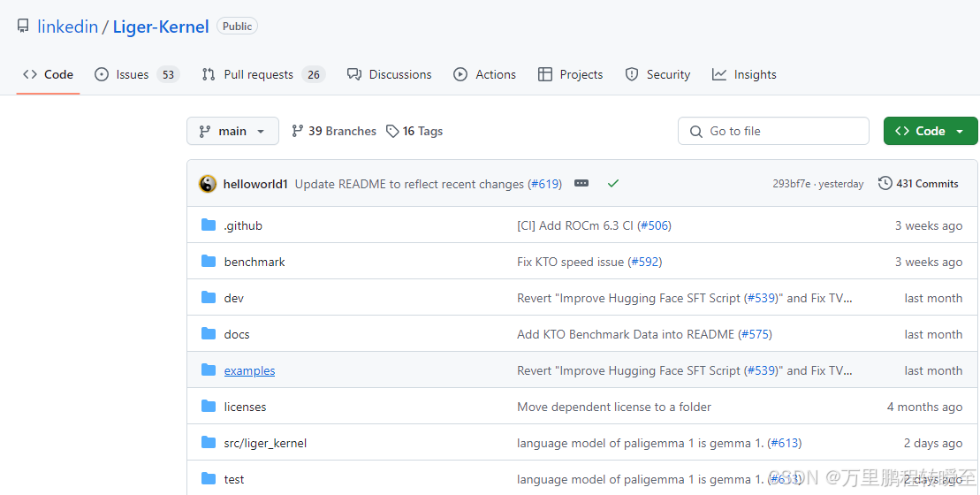The width and height of the screenshot is (980, 495).
Task: Open commit hash 293bf7e
Action: 791,184
